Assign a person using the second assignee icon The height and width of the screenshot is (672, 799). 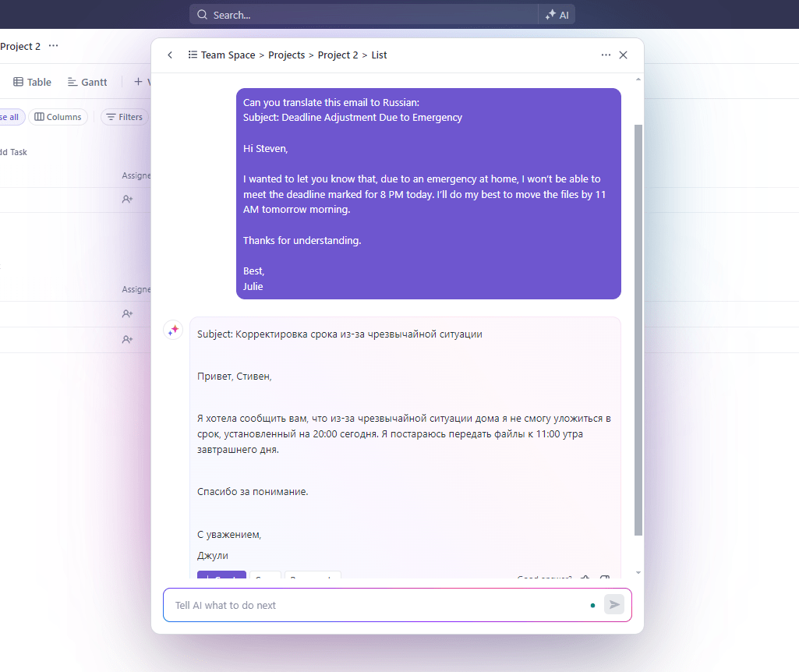pos(127,314)
